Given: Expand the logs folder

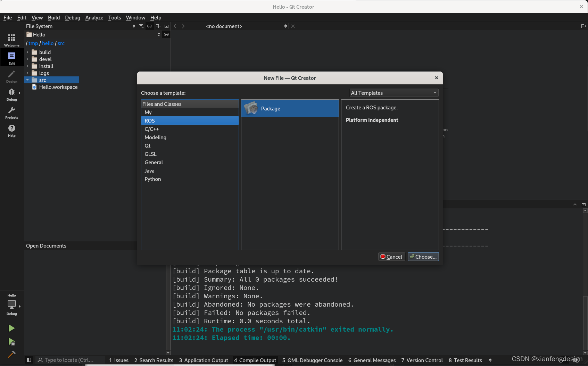Looking at the screenshot, I should (x=27, y=73).
